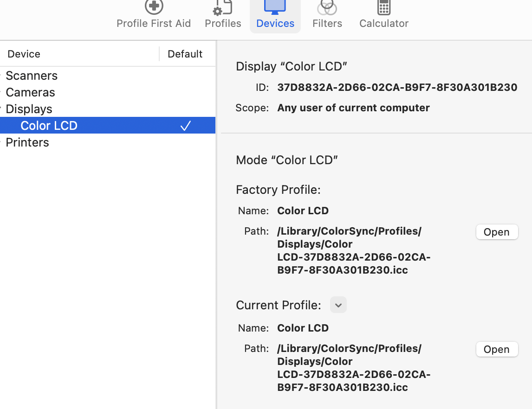Switch to the Profiles view
The width and height of the screenshot is (532, 409).
pos(222,14)
